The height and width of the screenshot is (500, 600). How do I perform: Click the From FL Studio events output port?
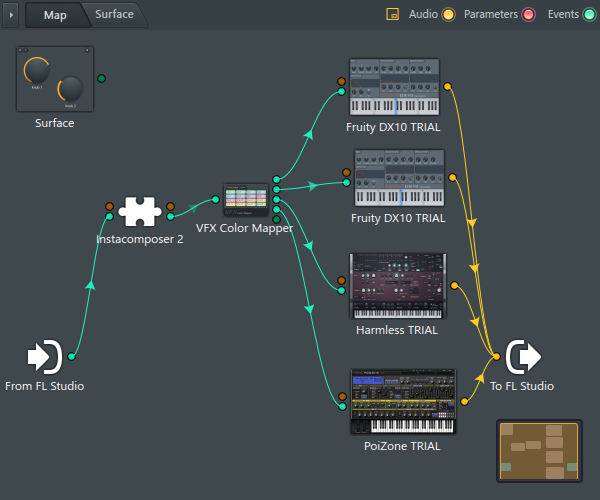click(72, 357)
